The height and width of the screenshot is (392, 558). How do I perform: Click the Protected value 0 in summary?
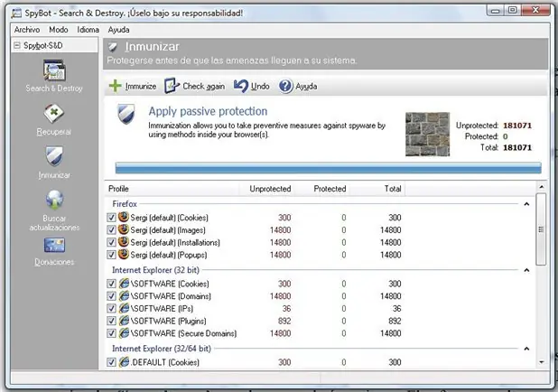pos(506,136)
